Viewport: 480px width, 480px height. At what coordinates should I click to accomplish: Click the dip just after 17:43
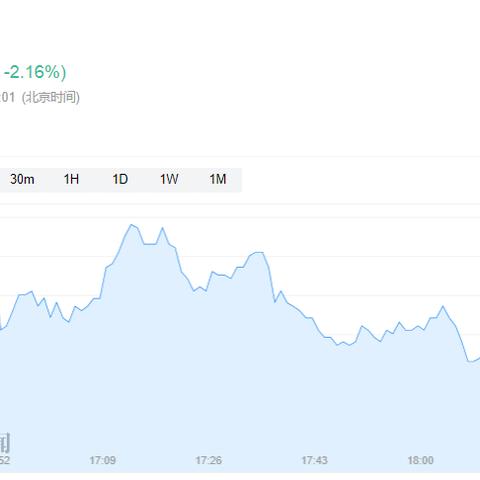[337, 345]
